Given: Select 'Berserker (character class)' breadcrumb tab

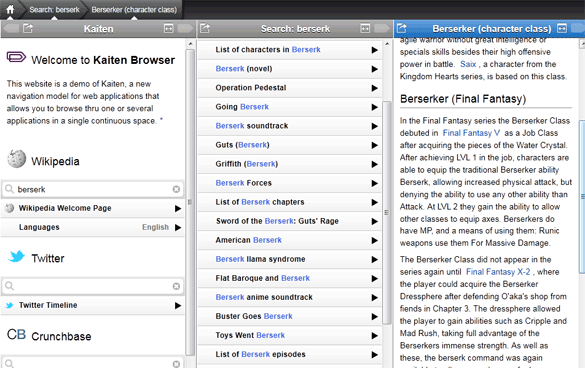Looking at the screenshot, I should click(x=134, y=10).
